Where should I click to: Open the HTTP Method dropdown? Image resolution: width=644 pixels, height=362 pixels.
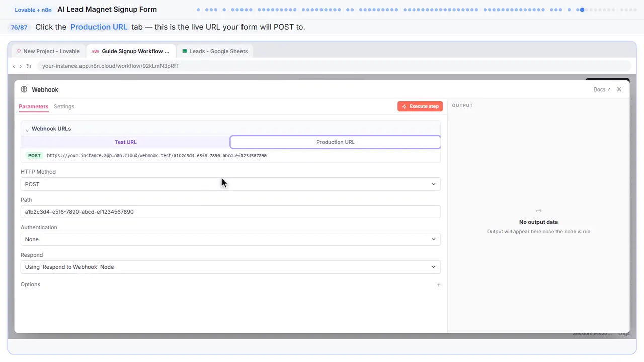pyautogui.click(x=230, y=184)
